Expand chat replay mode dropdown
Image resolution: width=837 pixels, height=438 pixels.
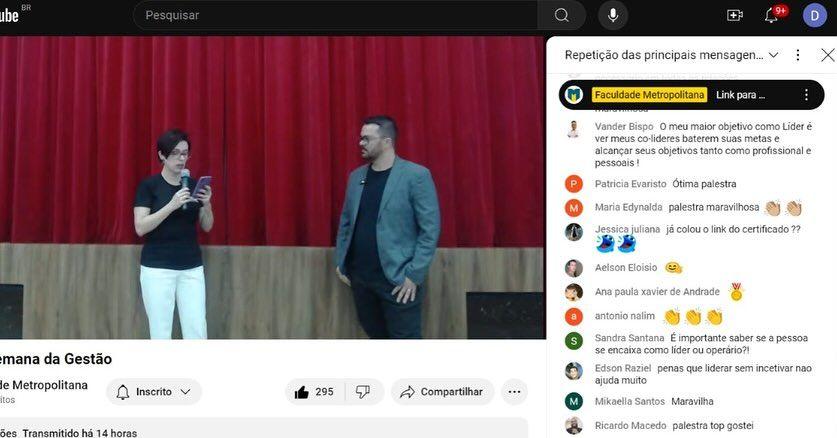[773, 55]
